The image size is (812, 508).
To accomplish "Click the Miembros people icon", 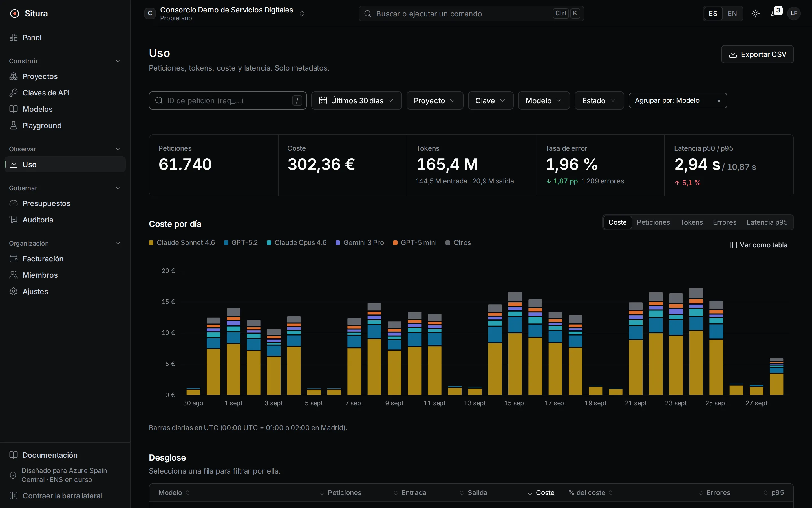I will pos(14,275).
